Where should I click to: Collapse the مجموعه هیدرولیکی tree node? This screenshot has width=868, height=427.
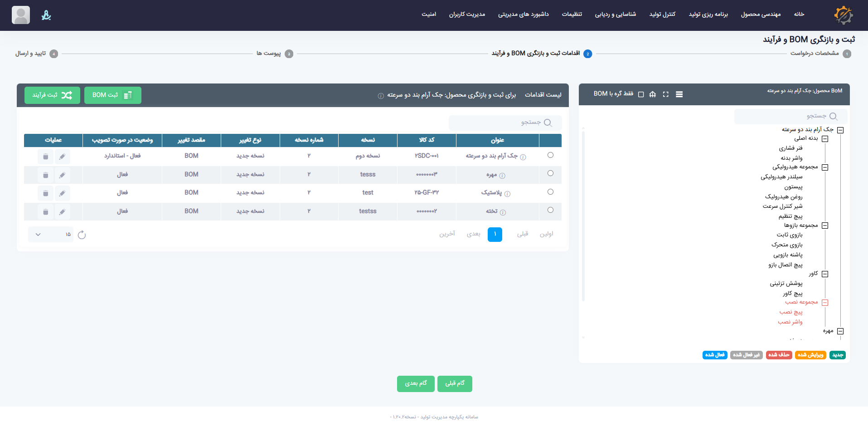(825, 167)
